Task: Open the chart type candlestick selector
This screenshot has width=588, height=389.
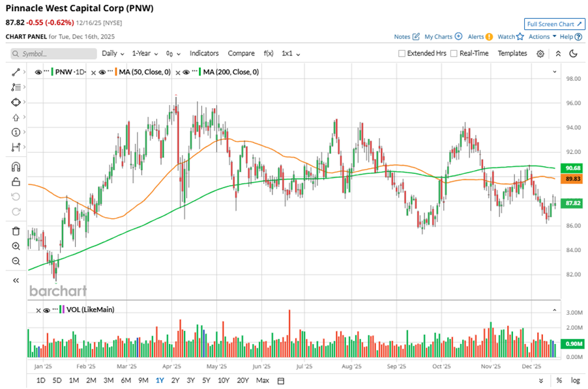Action: [x=173, y=53]
